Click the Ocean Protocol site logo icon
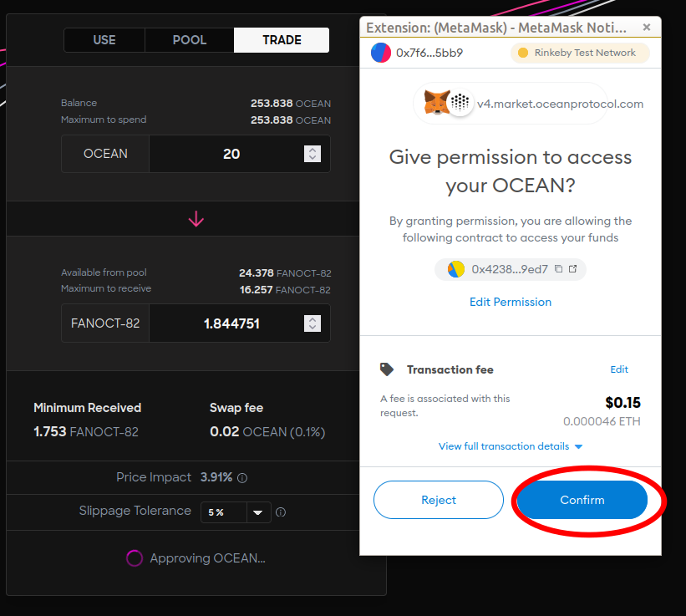Viewport: 686px width, 616px height. [460, 102]
